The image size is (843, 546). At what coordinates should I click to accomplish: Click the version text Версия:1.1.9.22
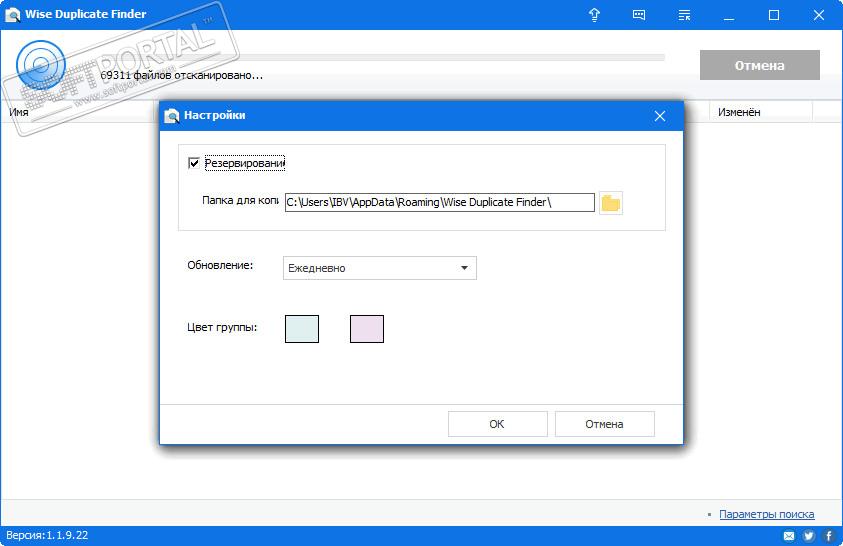tap(47, 535)
